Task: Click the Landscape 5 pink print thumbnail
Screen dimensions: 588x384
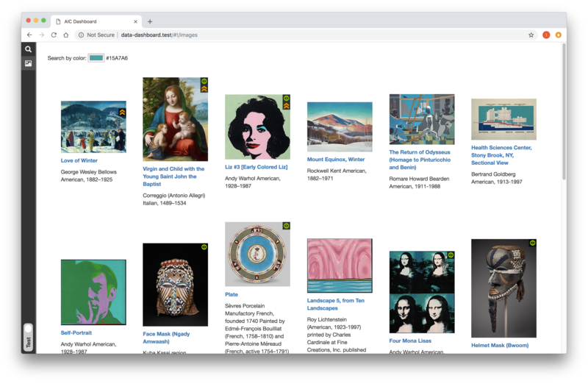Action: (x=340, y=266)
